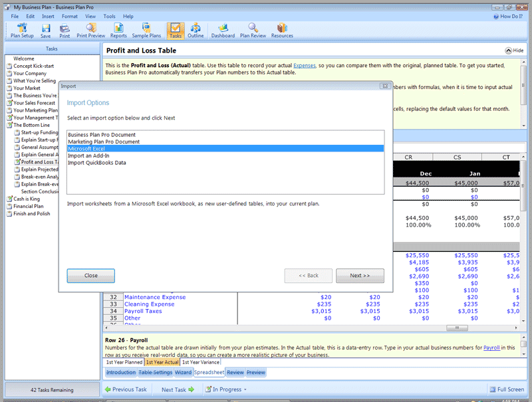This screenshot has width=532, height=402.
Task: Open the Resources toolbar icon
Action: tap(282, 31)
